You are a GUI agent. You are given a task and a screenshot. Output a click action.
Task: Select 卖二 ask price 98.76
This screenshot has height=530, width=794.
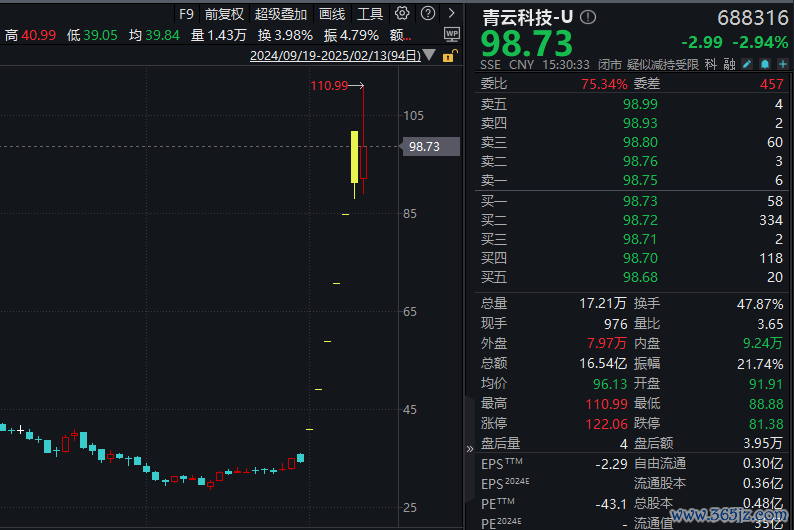coord(640,161)
